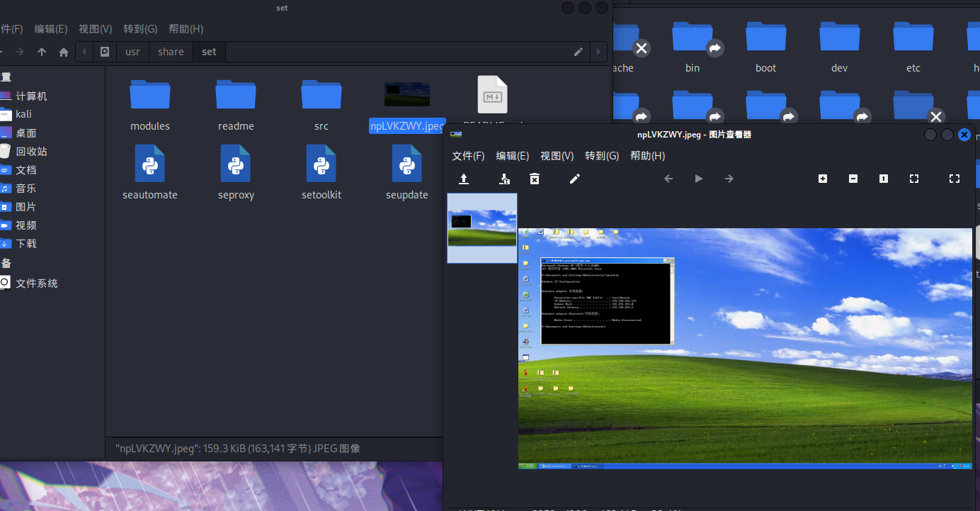980x511 pixels.
Task: Open 视图(V) menu in file manager
Action: [96, 29]
